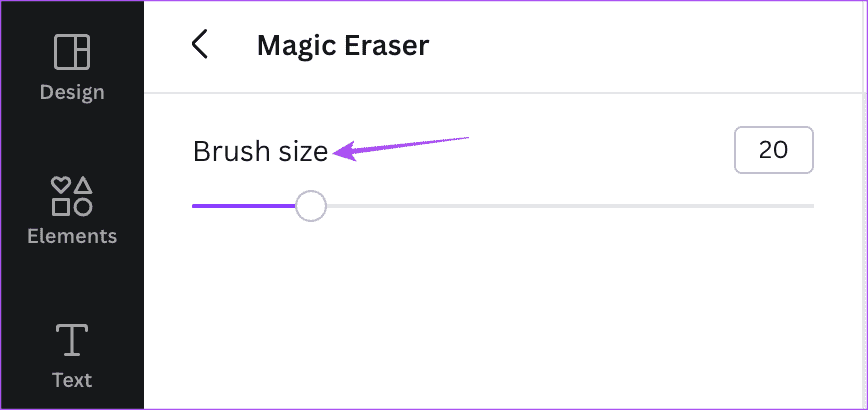Click the triangle shape in Elements icon
This screenshot has width=868, height=410.
[x=83, y=185]
